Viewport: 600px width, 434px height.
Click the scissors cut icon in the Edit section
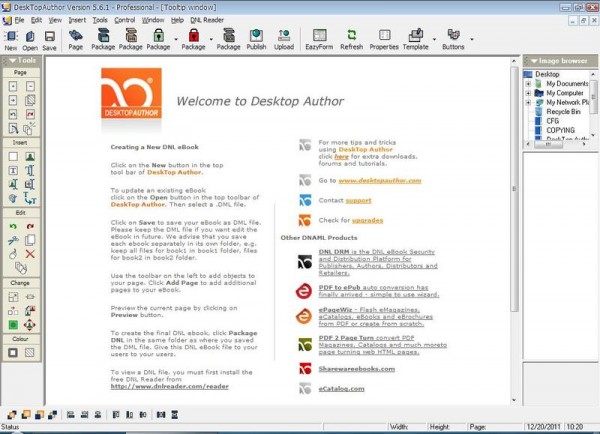(13, 240)
